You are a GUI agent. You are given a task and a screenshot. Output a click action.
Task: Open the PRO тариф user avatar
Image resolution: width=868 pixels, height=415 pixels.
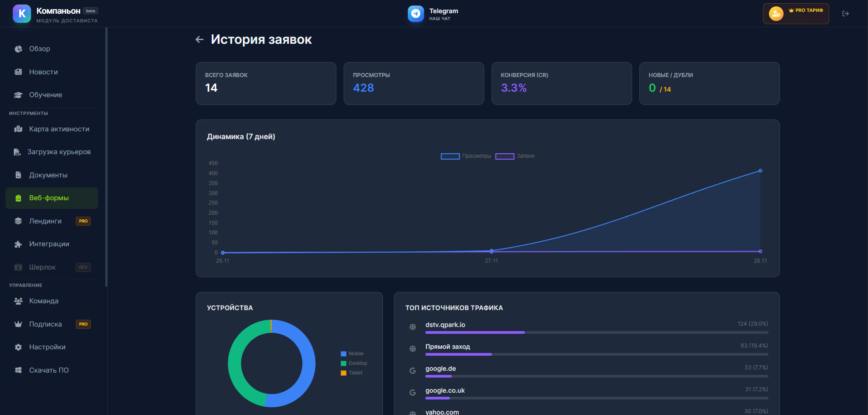pyautogui.click(x=776, y=14)
